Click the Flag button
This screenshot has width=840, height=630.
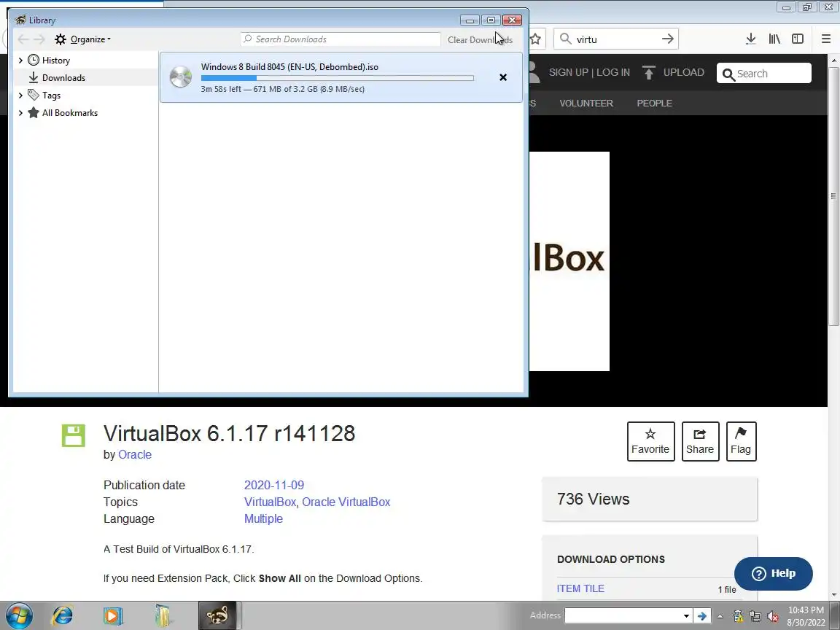[741, 441]
